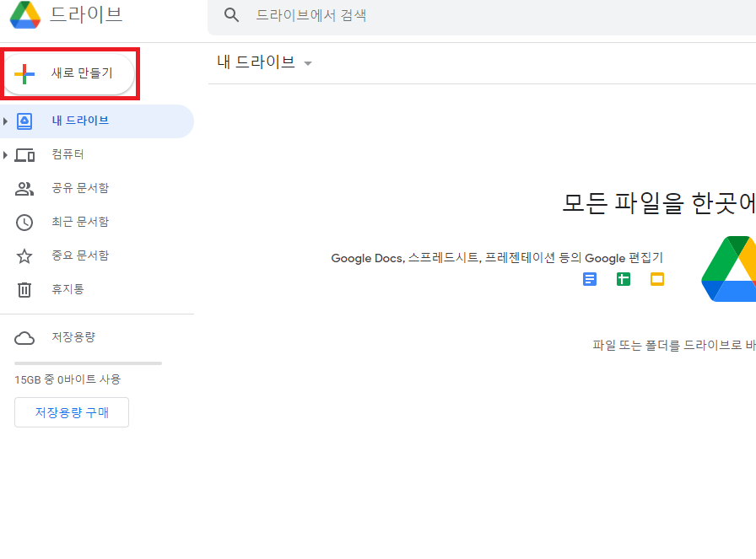The image size is (756, 559).
Task: Open 중요 문서함 in the sidebar
Action: point(97,255)
